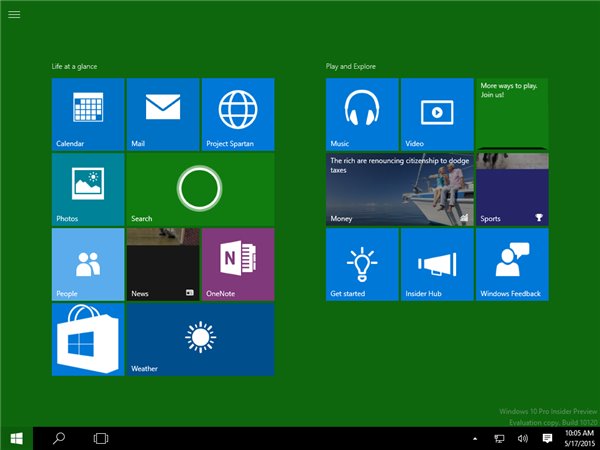
Task: Open the Windows Feedback tile
Action: [x=512, y=264]
